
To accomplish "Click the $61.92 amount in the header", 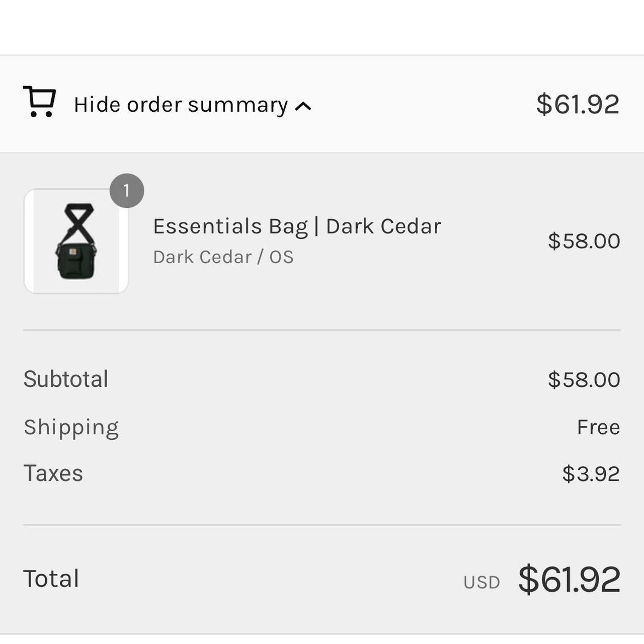I will (577, 104).
